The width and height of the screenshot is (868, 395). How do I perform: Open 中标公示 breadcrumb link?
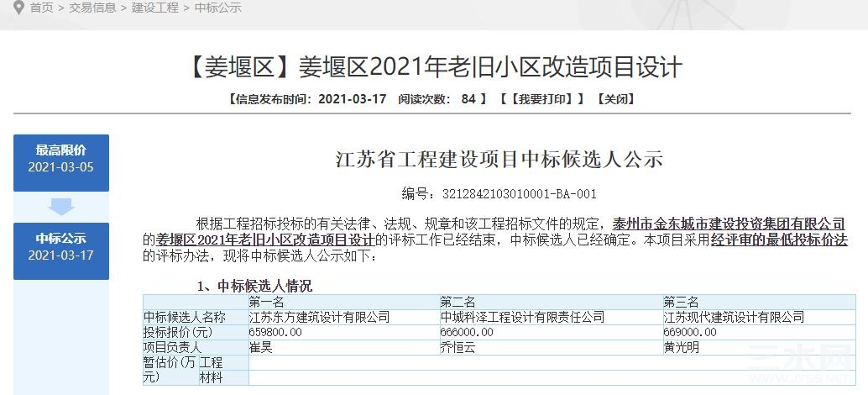click(218, 8)
